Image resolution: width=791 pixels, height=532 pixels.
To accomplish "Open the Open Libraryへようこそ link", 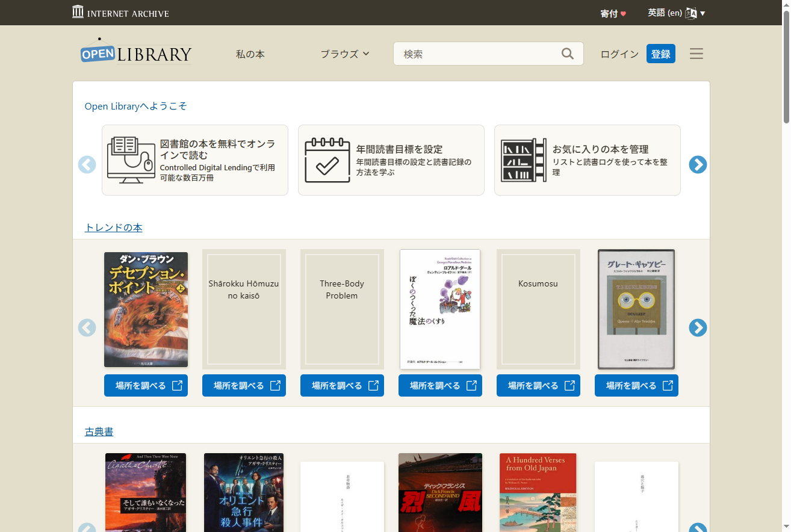I will click(135, 106).
